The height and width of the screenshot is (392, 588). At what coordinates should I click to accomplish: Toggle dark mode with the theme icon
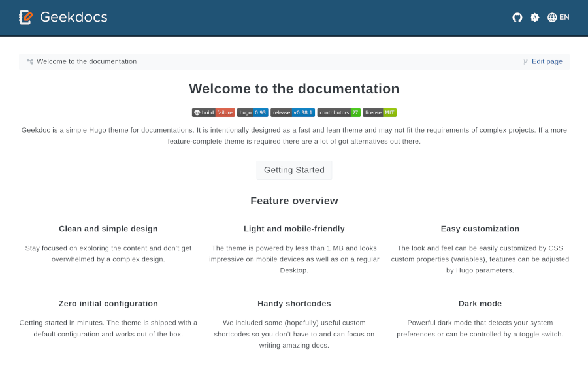coord(535,18)
